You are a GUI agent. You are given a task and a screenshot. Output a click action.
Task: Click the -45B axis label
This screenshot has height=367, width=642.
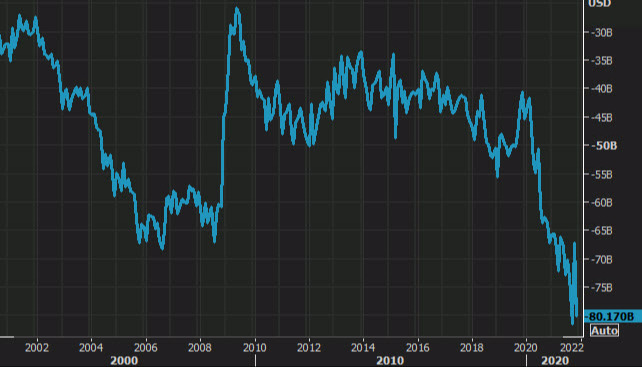[x=601, y=118]
